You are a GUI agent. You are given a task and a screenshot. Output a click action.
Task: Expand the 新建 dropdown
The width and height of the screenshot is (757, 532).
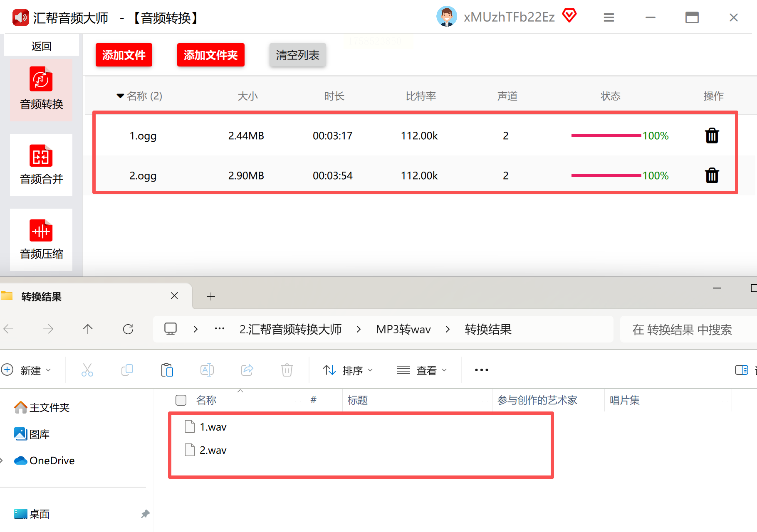pos(27,370)
